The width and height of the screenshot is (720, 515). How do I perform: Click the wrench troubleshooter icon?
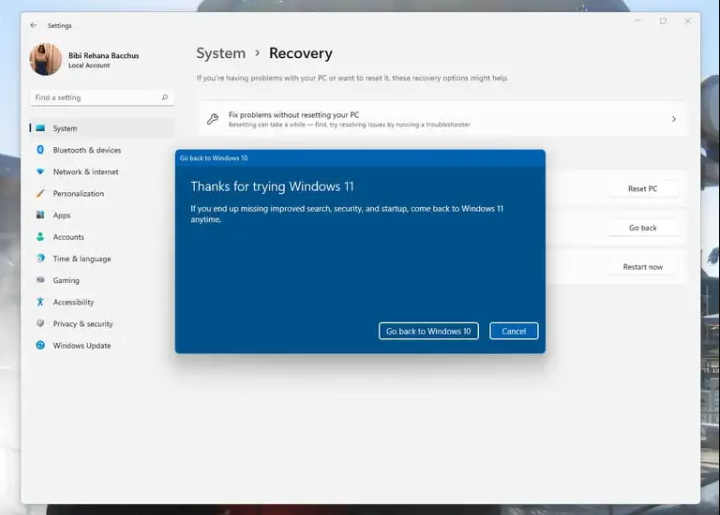(x=213, y=119)
